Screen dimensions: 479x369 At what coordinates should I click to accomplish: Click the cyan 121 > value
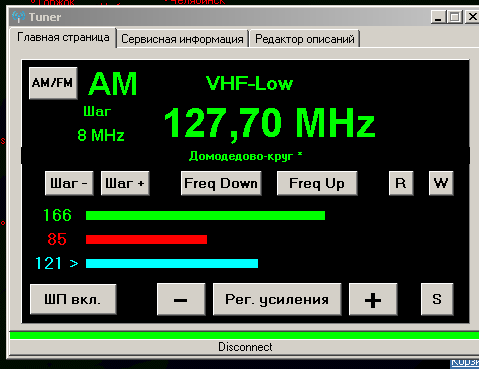click(x=57, y=263)
